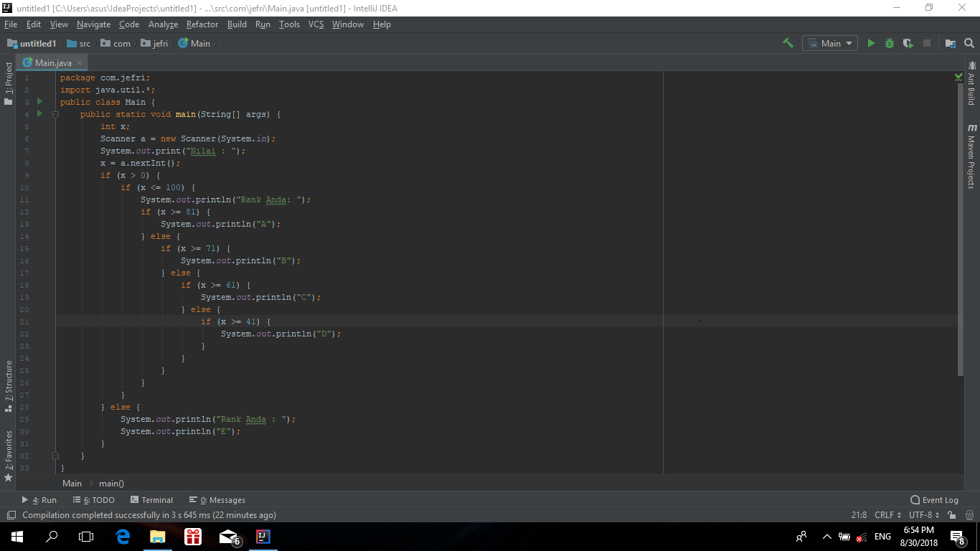
Task: Open the Analyze menu
Action: point(163,24)
